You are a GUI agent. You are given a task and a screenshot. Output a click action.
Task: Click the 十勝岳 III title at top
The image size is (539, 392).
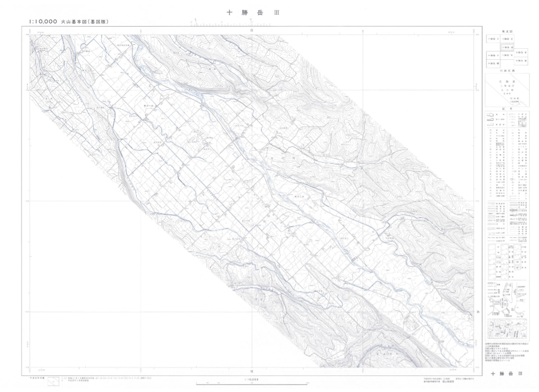(x=250, y=13)
